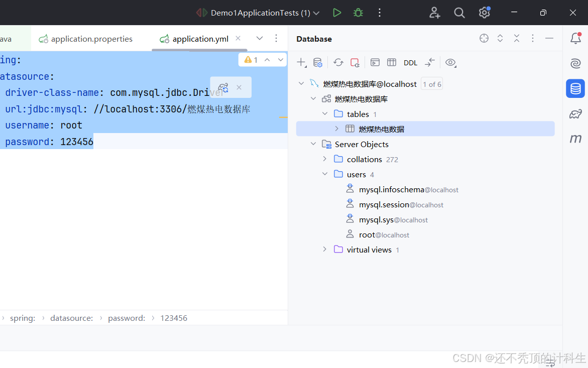Open AI Assistant spiral tool window

[x=575, y=63]
